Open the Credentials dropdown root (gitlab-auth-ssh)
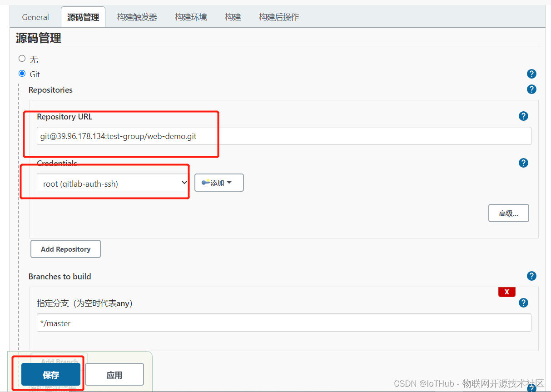 click(x=113, y=183)
